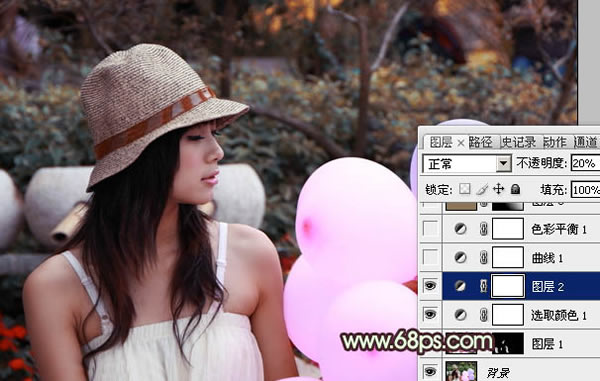Click the fill field showing 100%
The image size is (600, 381).
(585, 190)
